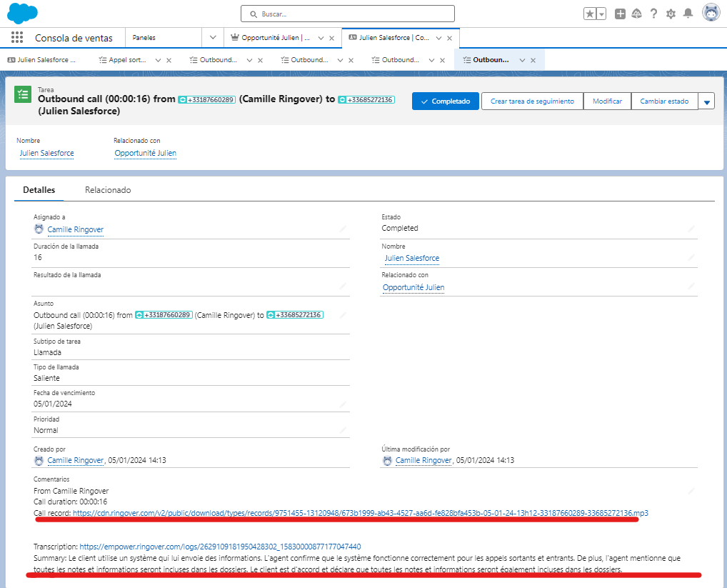
Task: Open more actions dropdown arrow
Action: coord(706,101)
